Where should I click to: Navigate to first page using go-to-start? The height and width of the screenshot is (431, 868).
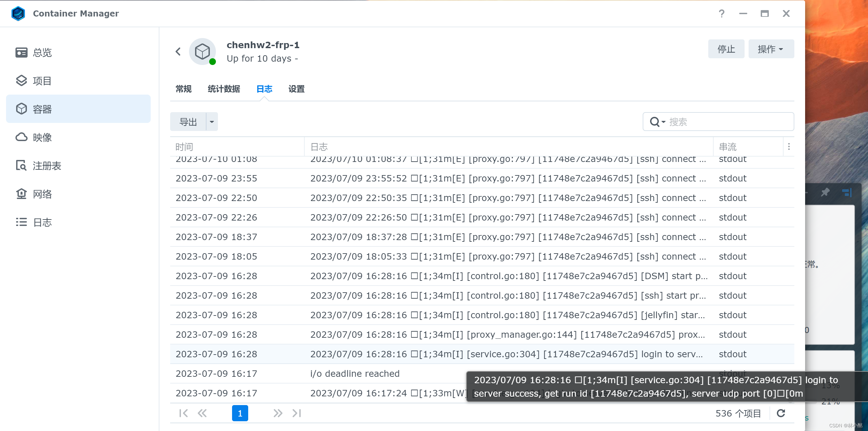[184, 412]
